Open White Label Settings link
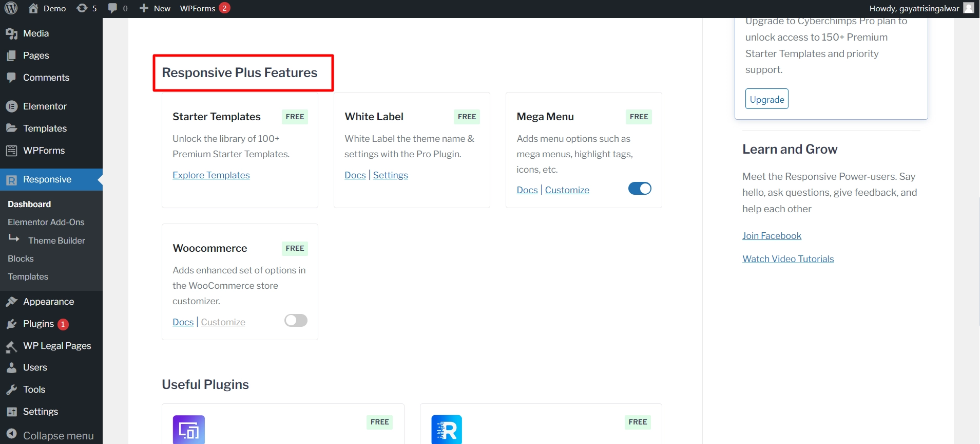Screen dimensions: 980x444 click(390, 175)
